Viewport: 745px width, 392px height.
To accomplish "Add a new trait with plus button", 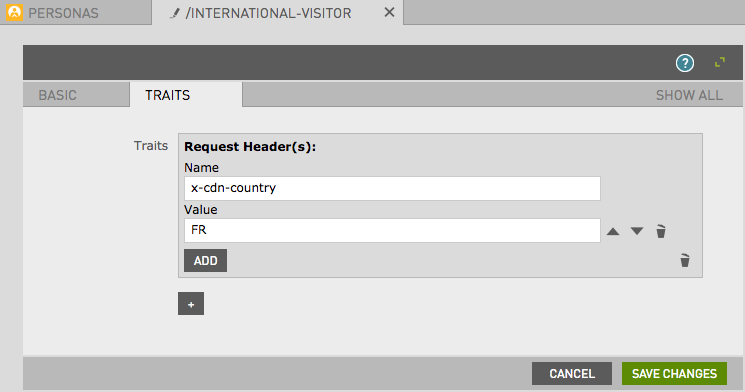I will click(x=191, y=304).
